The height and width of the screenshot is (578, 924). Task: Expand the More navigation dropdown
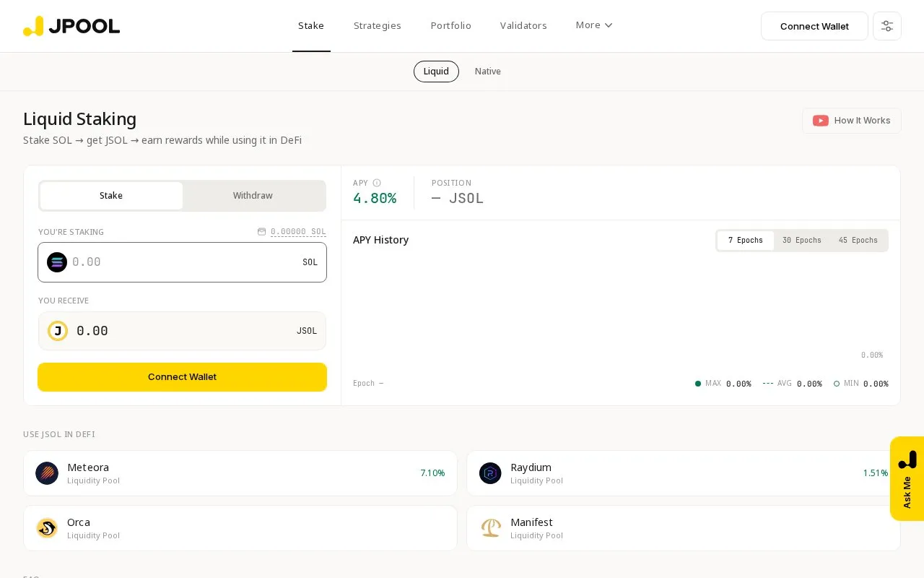[x=594, y=25]
